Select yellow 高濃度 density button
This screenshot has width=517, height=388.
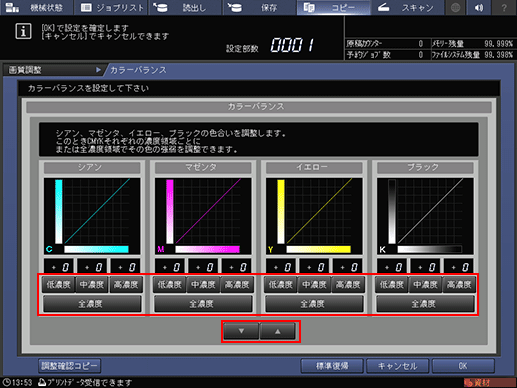tap(348, 285)
